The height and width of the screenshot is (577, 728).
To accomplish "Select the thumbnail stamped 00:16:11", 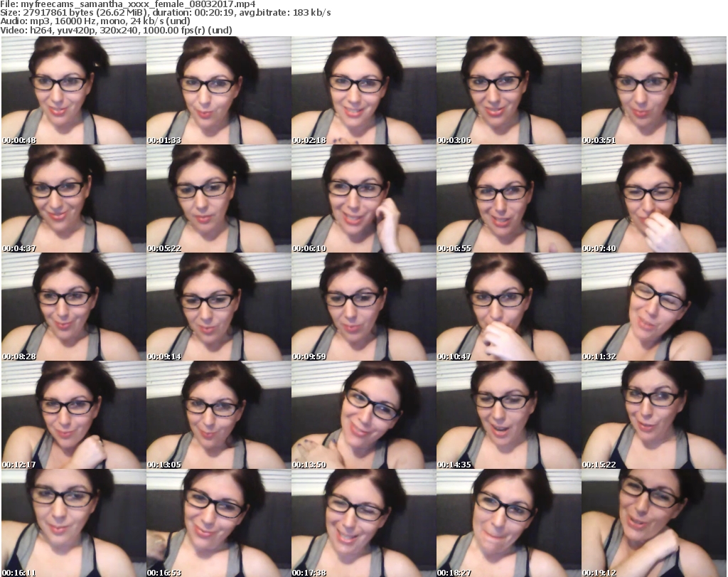I will (x=74, y=523).
